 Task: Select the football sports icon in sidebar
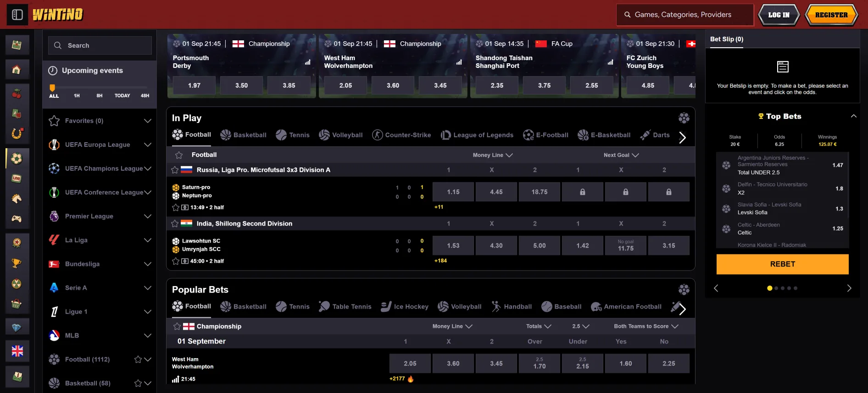[17, 159]
